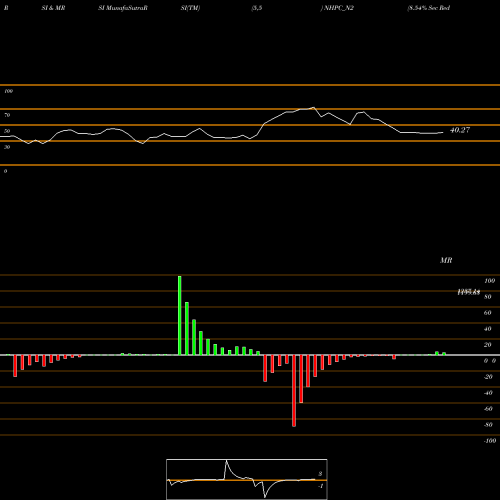The height and width of the screenshot is (500, 500).
Task: Click the 30 level label on RSI axis
Action: [7, 147]
